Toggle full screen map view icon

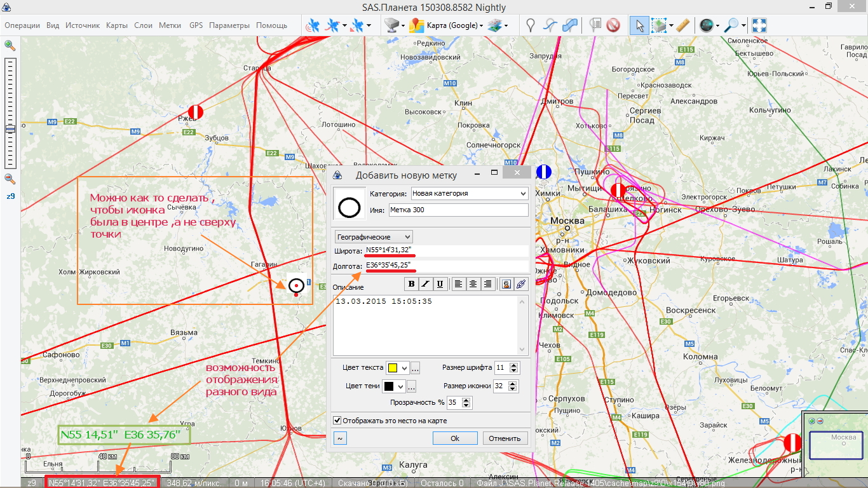pos(759,25)
